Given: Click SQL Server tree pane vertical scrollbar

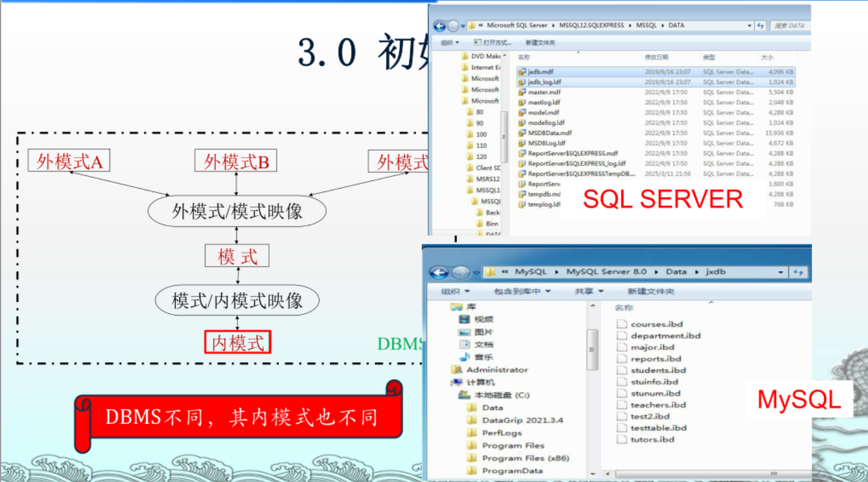Looking at the screenshot, I should pyautogui.click(x=504, y=137).
